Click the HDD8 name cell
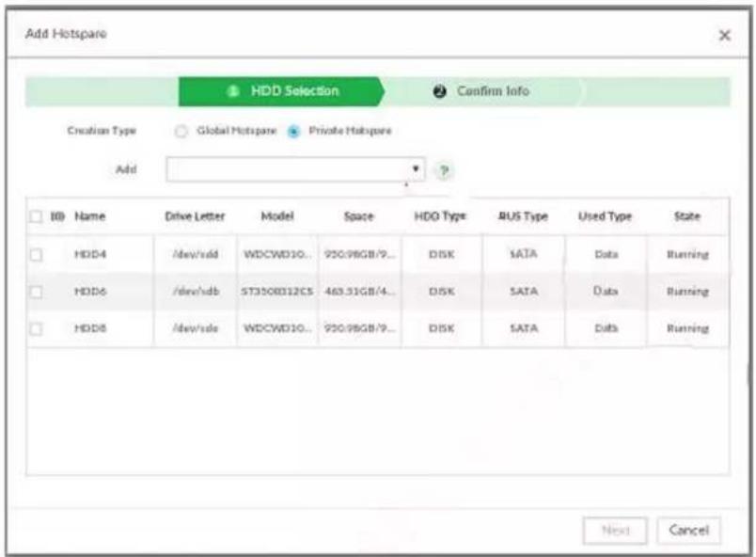The width and height of the screenshot is (756, 557). point(90,328)
